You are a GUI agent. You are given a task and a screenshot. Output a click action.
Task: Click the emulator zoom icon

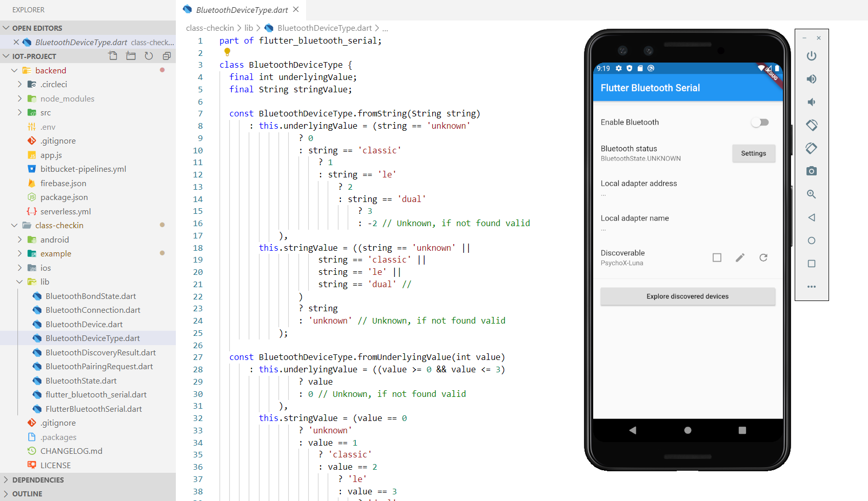click(x=812, y=194)
